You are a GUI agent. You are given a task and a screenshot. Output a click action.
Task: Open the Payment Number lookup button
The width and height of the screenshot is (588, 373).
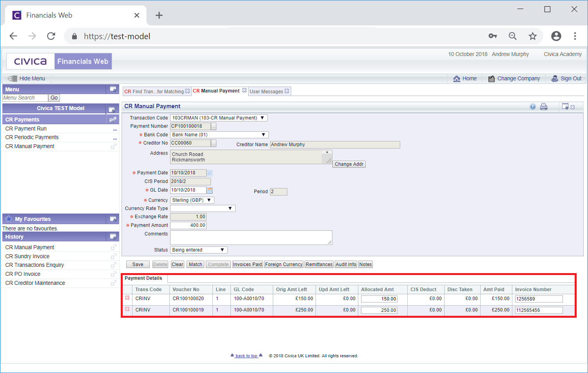(214, 126)
